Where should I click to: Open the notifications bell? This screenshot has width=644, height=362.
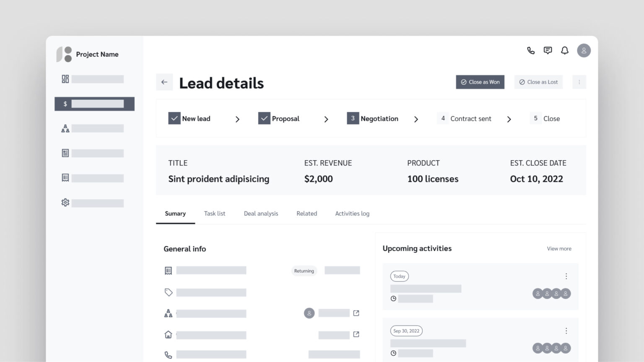[565, 51]
